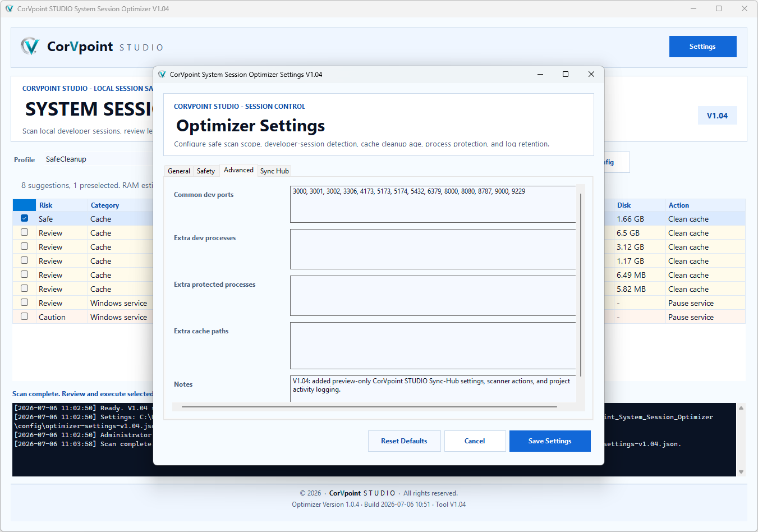Maximize the settings dialog window

[566, 74]
